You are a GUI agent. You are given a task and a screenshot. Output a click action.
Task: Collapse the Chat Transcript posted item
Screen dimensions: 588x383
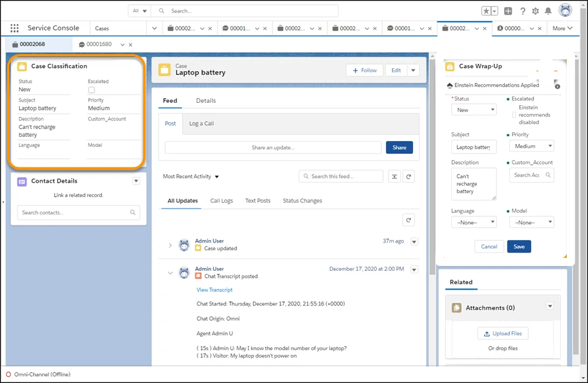point(170,273)
